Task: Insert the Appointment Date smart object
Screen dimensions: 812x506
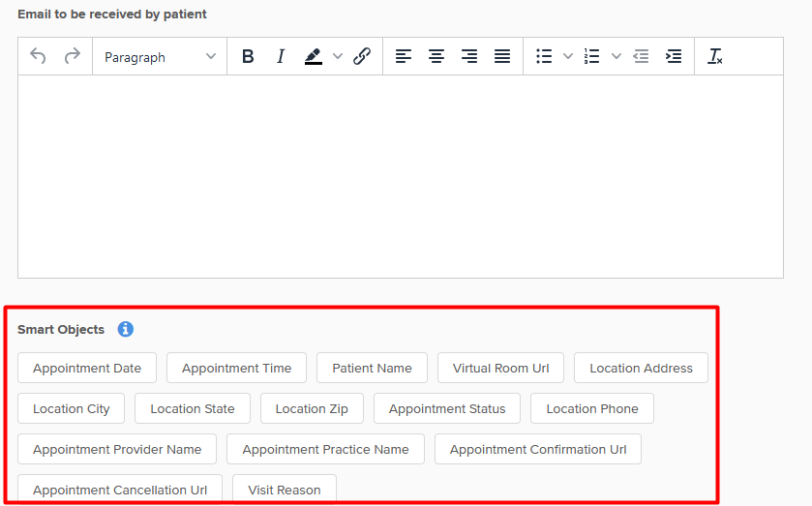Action: [87, 368]
